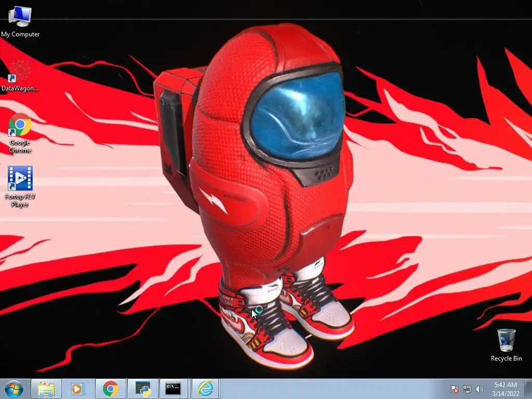Select the Fortop FLV Player shortcut
532x399 pixels.
[20, 187]
